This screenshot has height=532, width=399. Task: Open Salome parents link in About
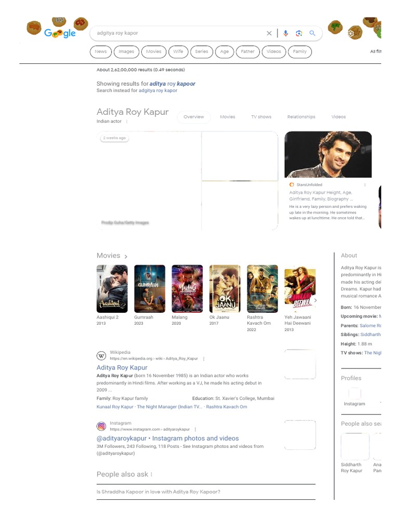(370, 326)
